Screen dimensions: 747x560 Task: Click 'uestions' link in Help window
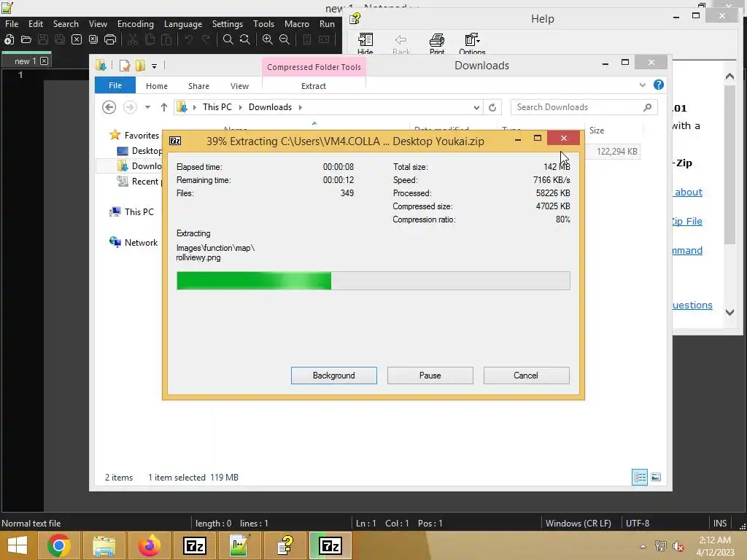pyautogui.click(x=693, y=305)
